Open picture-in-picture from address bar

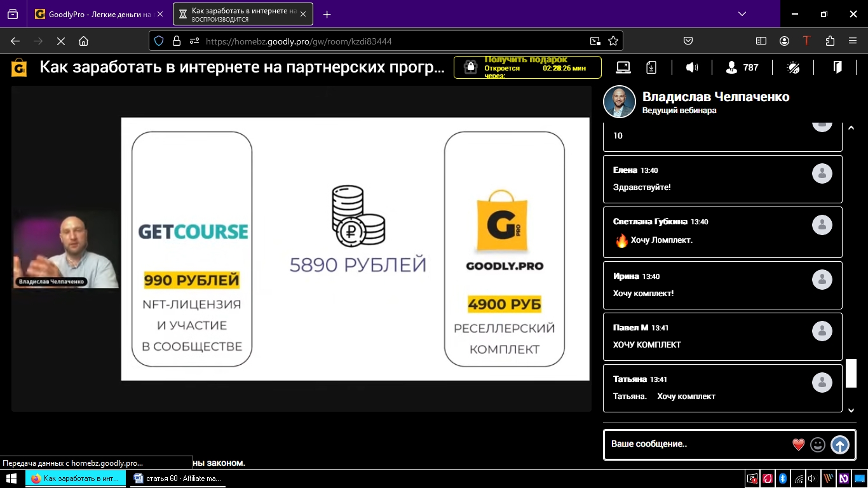tap(595, 41)
